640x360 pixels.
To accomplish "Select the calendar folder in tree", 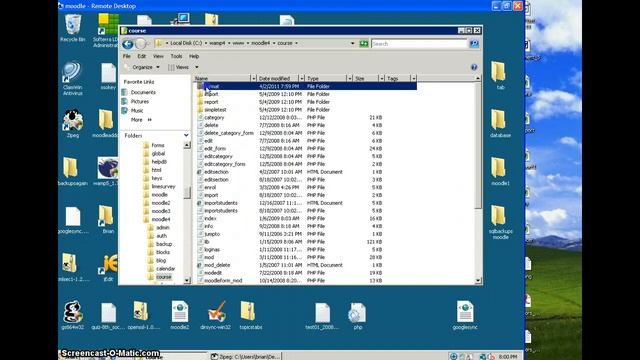I will (x=165, y=269).
